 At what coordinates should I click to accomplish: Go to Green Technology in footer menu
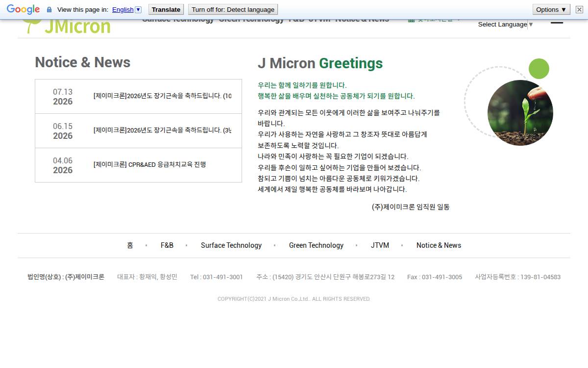click(316, 245)
